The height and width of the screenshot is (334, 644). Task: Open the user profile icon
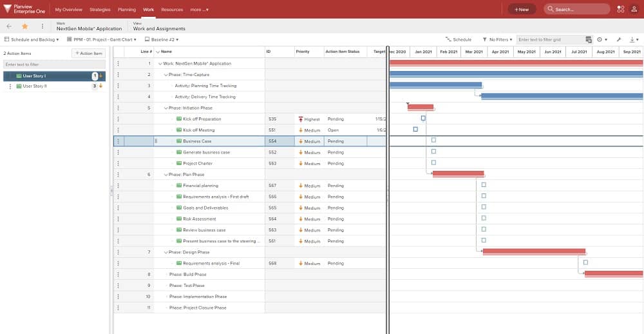(x=634, y=9)
